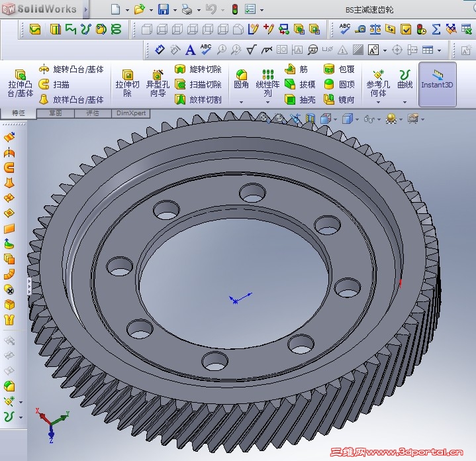Click the New document icon
Image resolution: width=476 pixels, height=461 pixels.
(115, 9)
